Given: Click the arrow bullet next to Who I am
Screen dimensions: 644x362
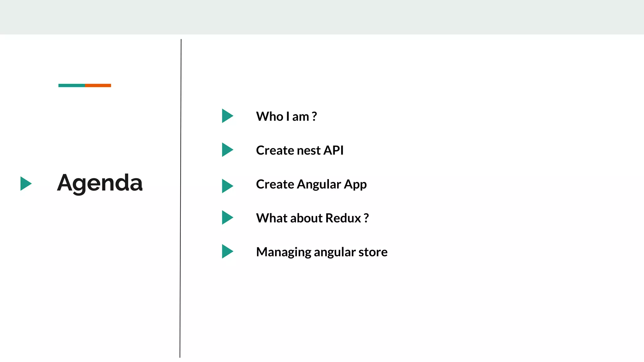Looking at the screenshot, I should point(227,116).
